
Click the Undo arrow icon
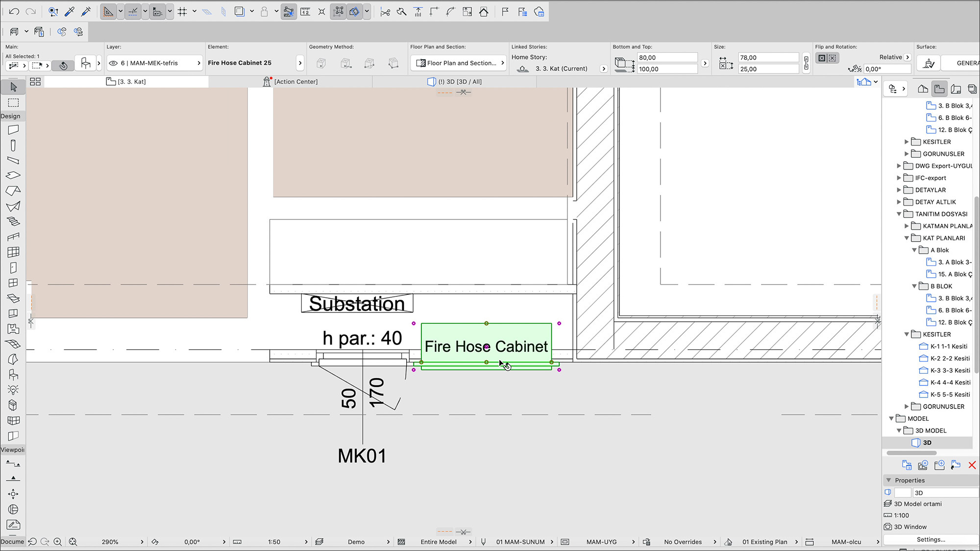click(14, 11)
